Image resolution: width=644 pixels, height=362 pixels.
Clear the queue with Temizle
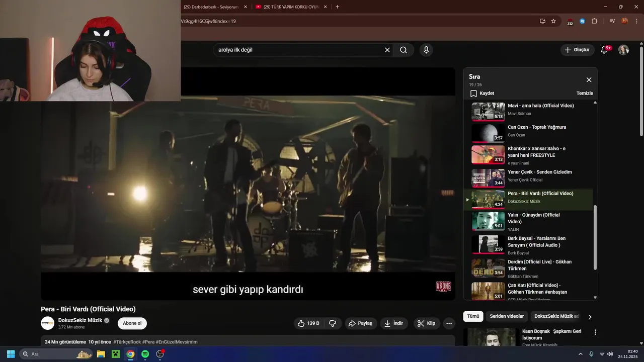tap(585, 94)
